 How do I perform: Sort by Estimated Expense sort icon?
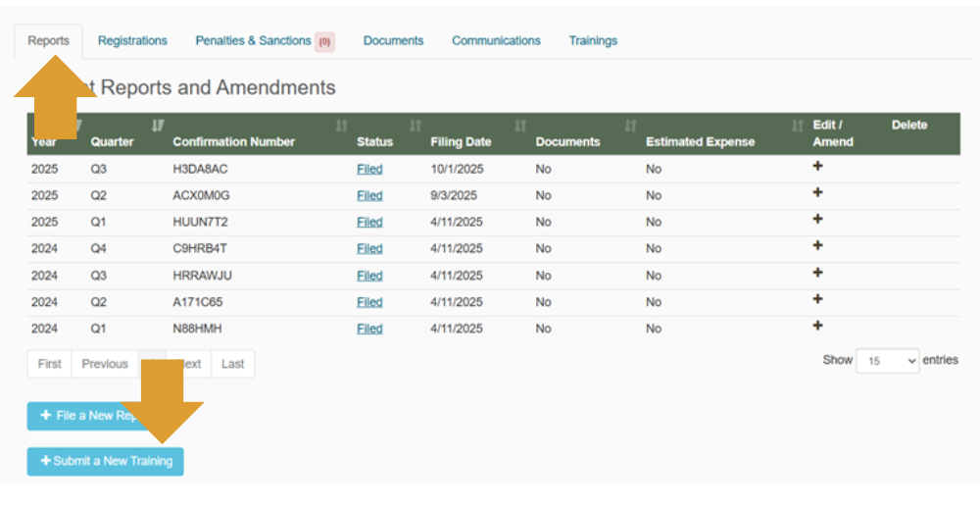797,126
